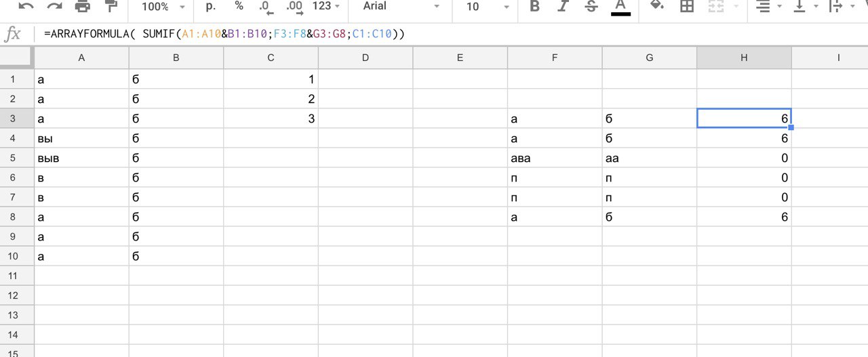868x357 pixels.
Task: Select cell C1 with value 1
Action: tap(271, 79)
